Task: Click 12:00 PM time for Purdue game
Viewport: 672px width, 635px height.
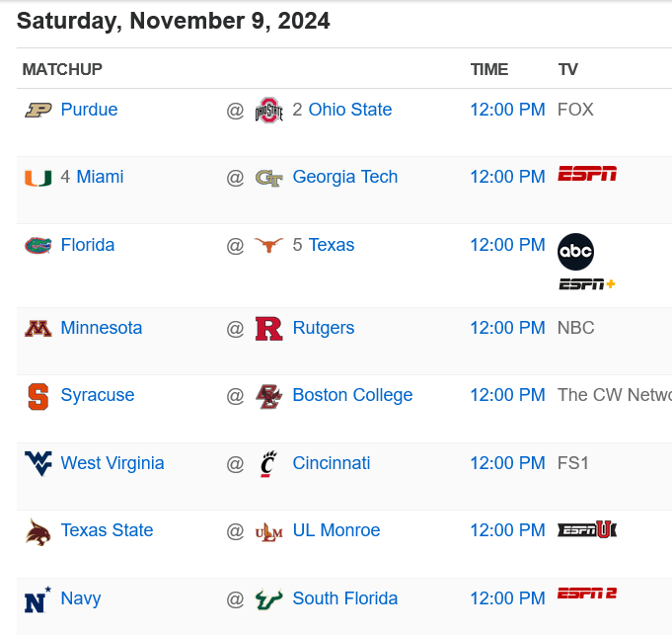Action: 507,110
